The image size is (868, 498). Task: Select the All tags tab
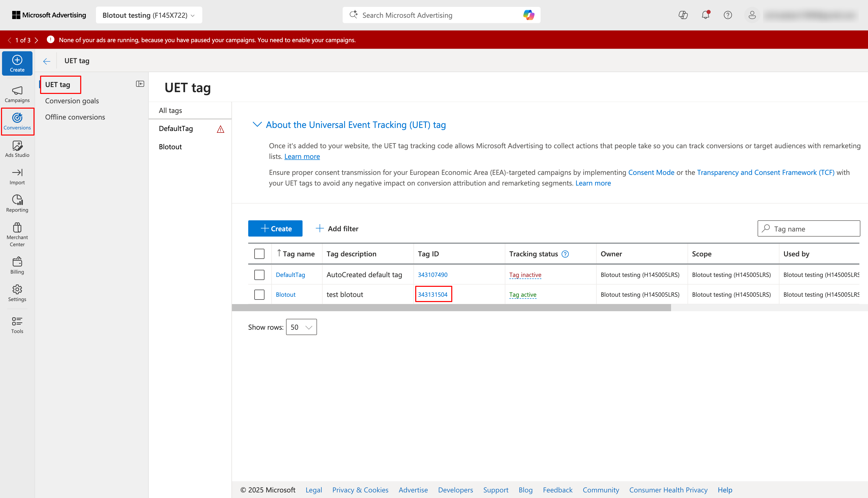pyautogui.click(x=170, y=110)
